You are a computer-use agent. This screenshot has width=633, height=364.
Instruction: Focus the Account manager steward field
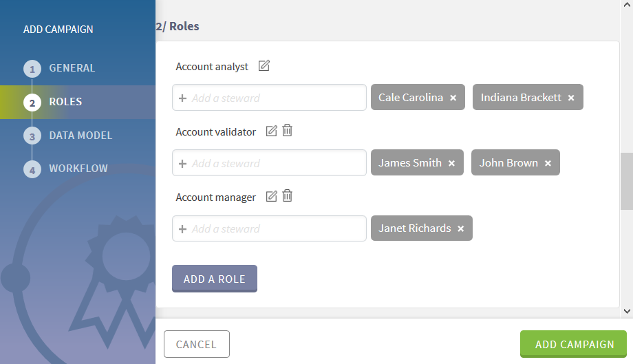click(275, 228)
